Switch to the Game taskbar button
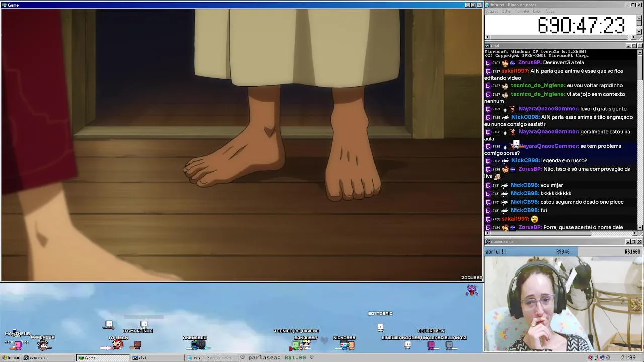This screenshot has width=644, height=362. pos(103,358)
